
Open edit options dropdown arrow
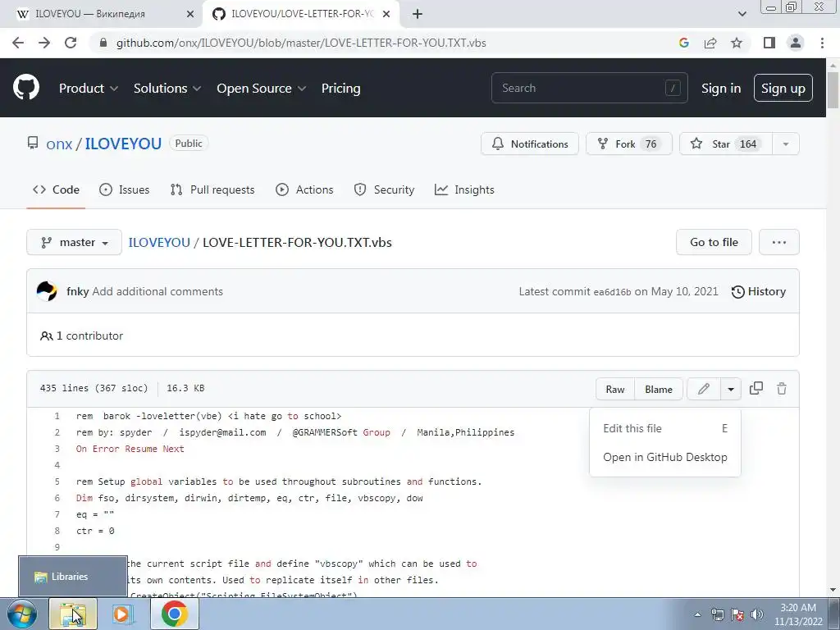(731, 389)
